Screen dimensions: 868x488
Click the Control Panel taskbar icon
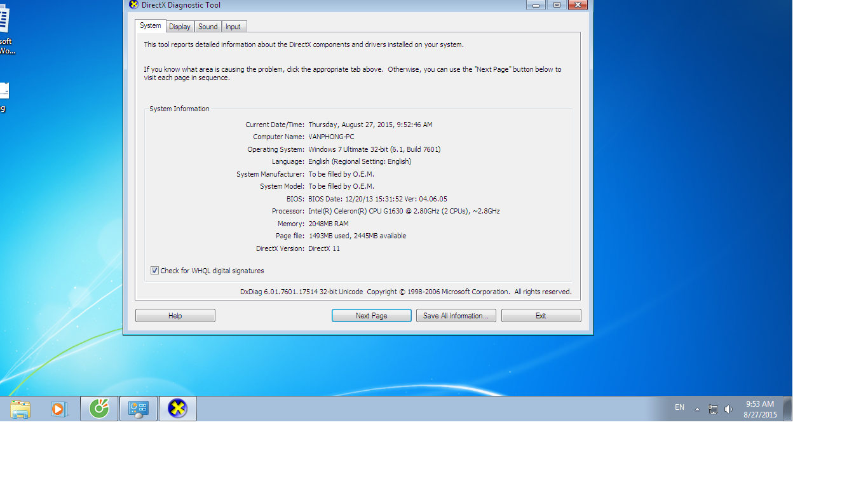pyautogui.click(x=138, y=409)
